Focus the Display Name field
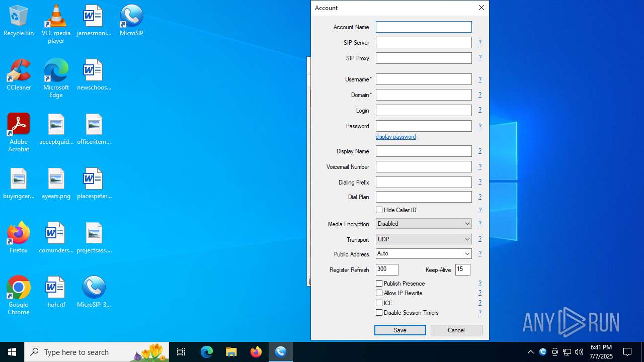 tap(424, 151)
